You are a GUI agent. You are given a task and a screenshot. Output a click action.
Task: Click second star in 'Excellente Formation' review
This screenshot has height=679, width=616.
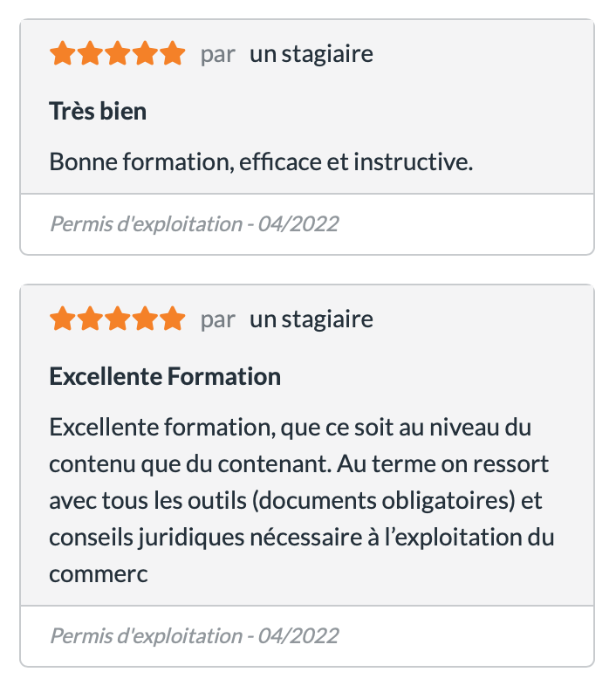coord(90,319)
